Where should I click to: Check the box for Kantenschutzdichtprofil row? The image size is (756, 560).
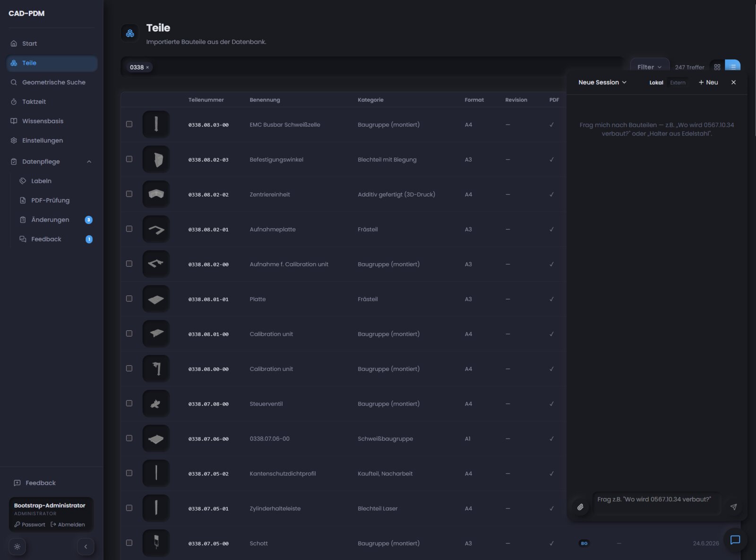click(129, 473)
